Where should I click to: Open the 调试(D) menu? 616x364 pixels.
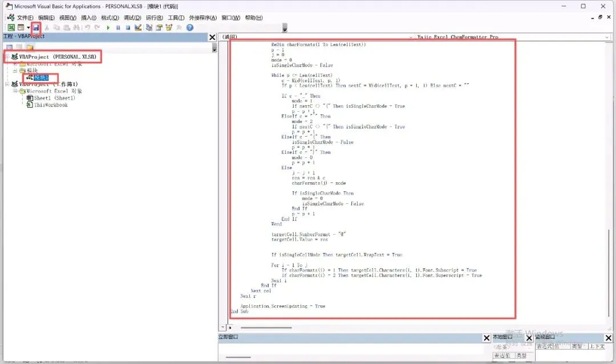click(132, 18)
